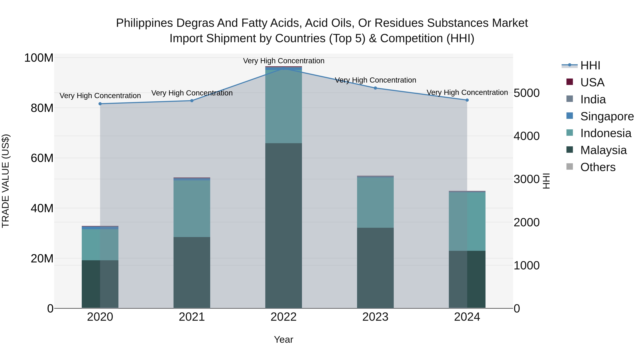Click the 20M y-axis tick label
644x362 pixels.
pos(42,258)
